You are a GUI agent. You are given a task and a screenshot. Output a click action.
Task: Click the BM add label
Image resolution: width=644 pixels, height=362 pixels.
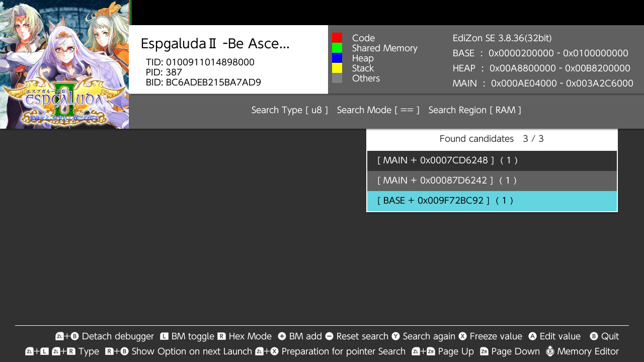(305, 336)
